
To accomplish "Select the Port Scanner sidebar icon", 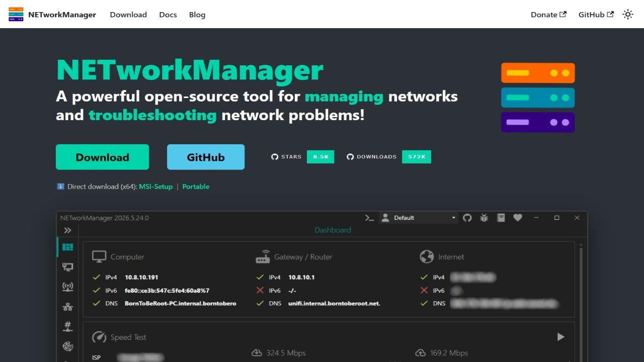I will pyautogui.click(x=67, y=327).
